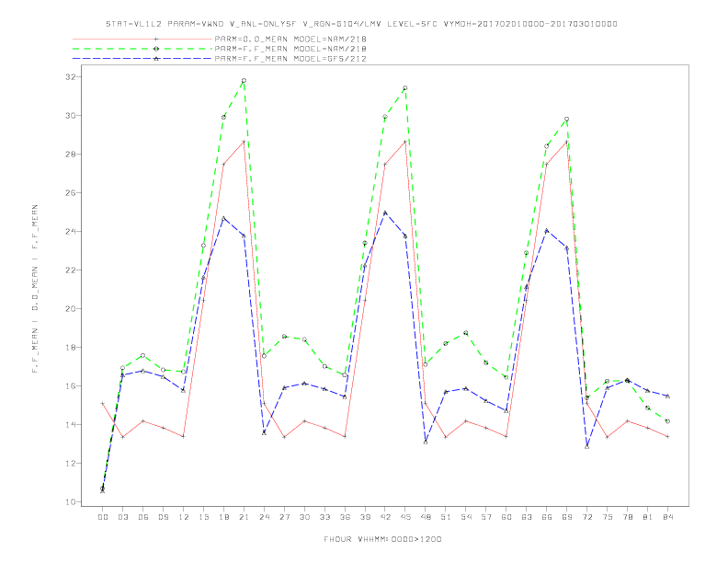Image resolution: width=728 pixels, height=563 pixels.
Task: Select the legend entry PARM=F.F_MEAN MODEL=NAM/218
Action: (290, 49)
